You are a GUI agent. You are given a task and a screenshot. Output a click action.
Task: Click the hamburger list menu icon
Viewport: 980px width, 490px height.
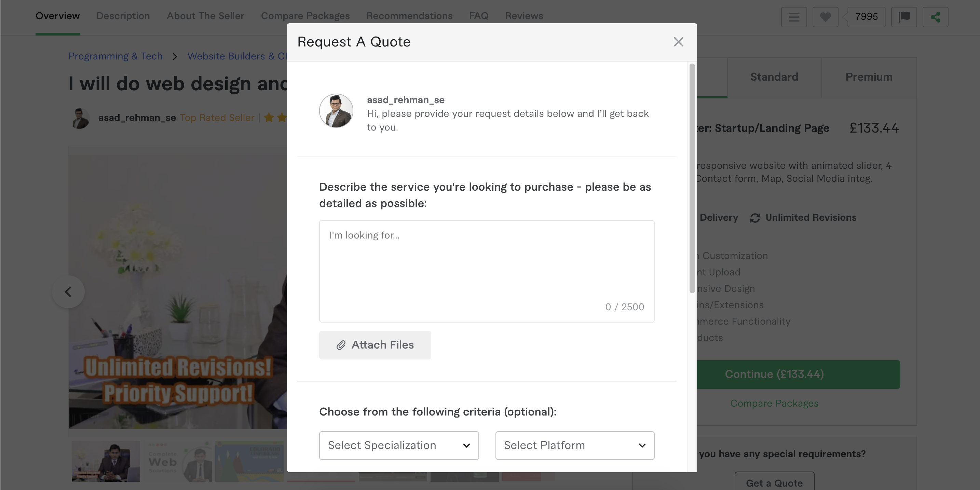point(793,17)
